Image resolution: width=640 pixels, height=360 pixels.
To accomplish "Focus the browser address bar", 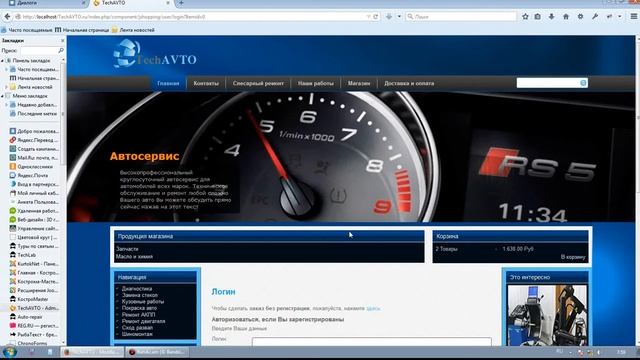I will (x=192, y=17).
